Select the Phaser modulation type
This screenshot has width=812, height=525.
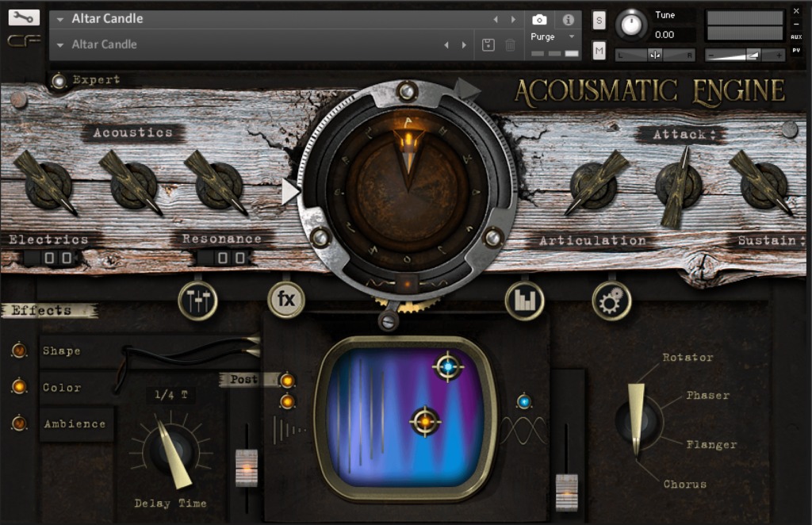click(707, 395)
